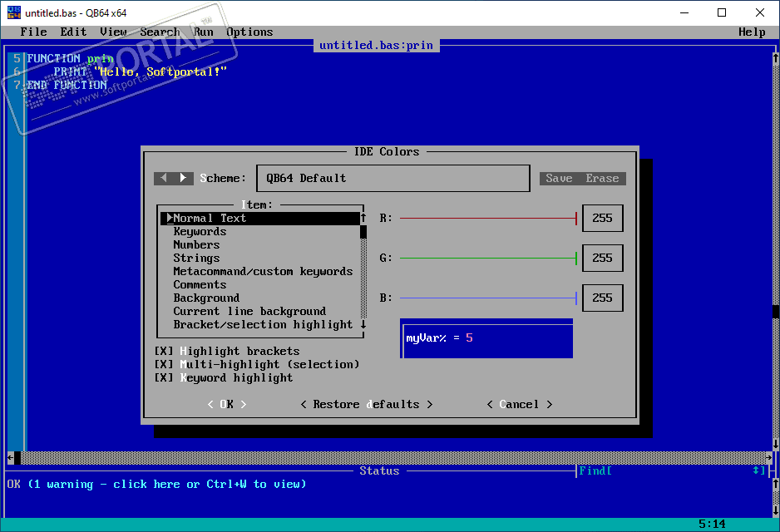Open the View menu
The height and width of the screenshot is (532, 780).
[113, 32]
